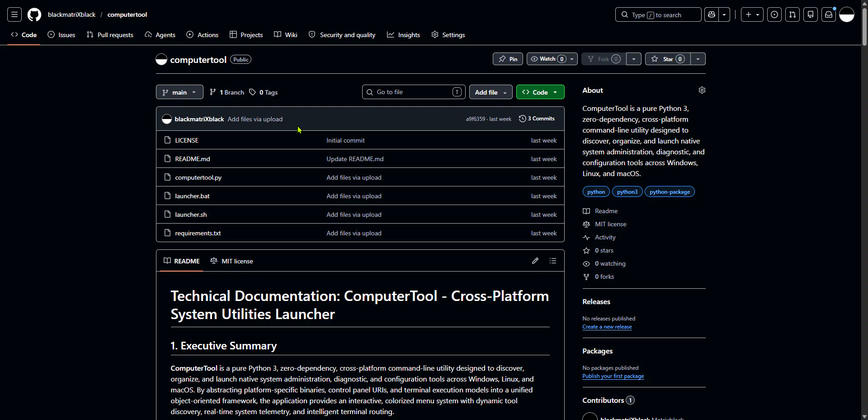Open the Projects tab
The height and width of the screenshot is (420, 868).
pyautogui.click(x=246, y=35)
